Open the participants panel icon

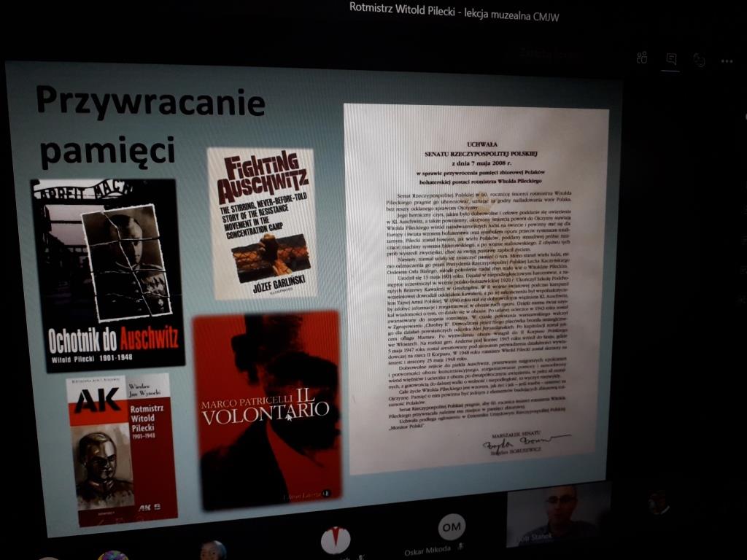pos(642,58)
